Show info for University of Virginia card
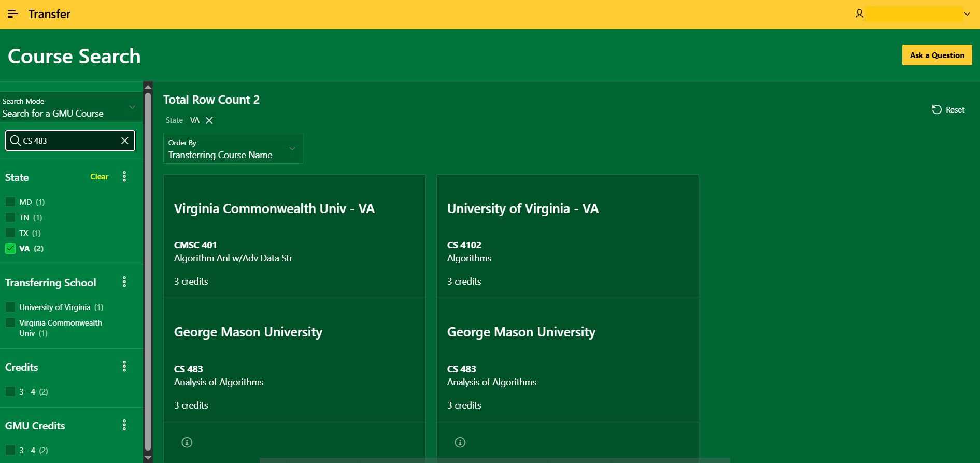This screenshot has height=463, width=980. coord(460,442)
